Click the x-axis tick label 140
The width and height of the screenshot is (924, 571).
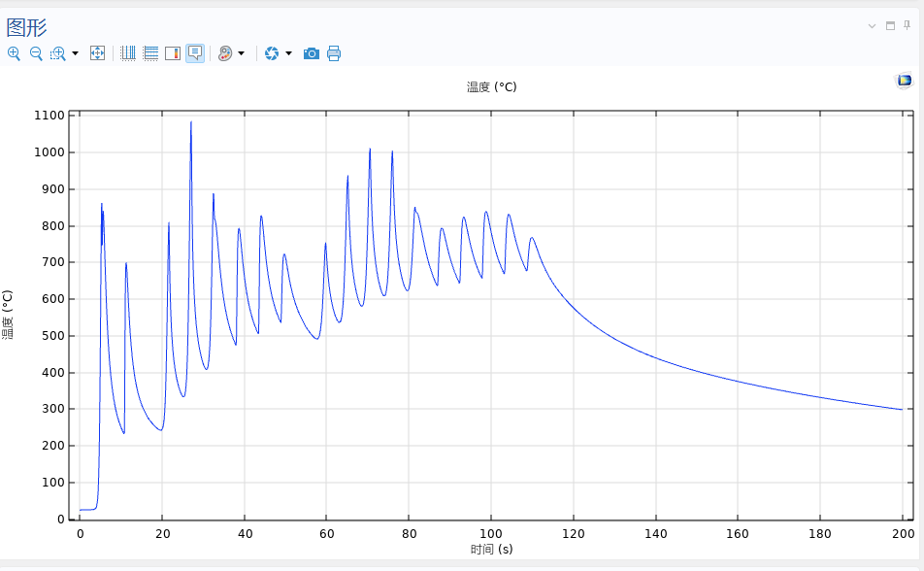[x=656, y=534]
